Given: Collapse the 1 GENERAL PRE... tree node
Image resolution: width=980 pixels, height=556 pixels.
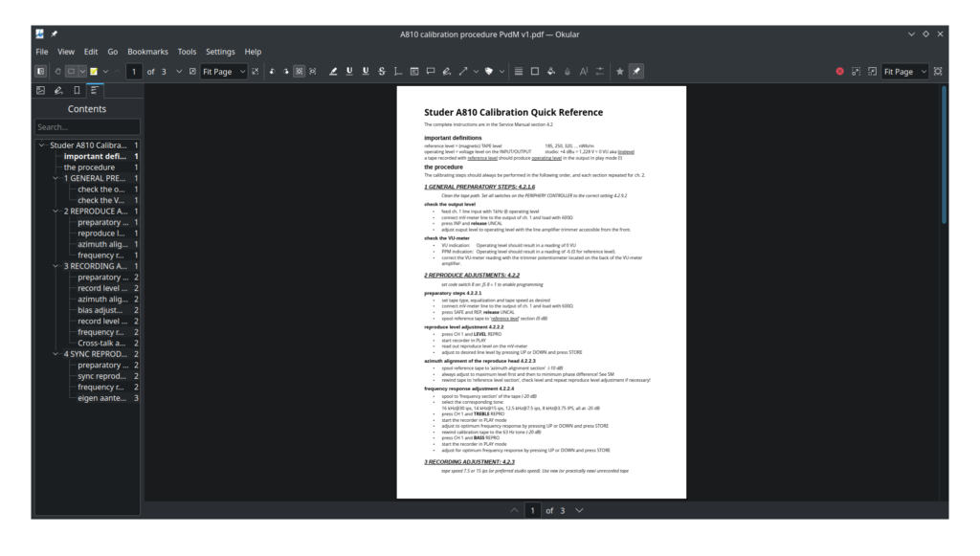Looking at the screenshot, I should click(x=56, y=179).
